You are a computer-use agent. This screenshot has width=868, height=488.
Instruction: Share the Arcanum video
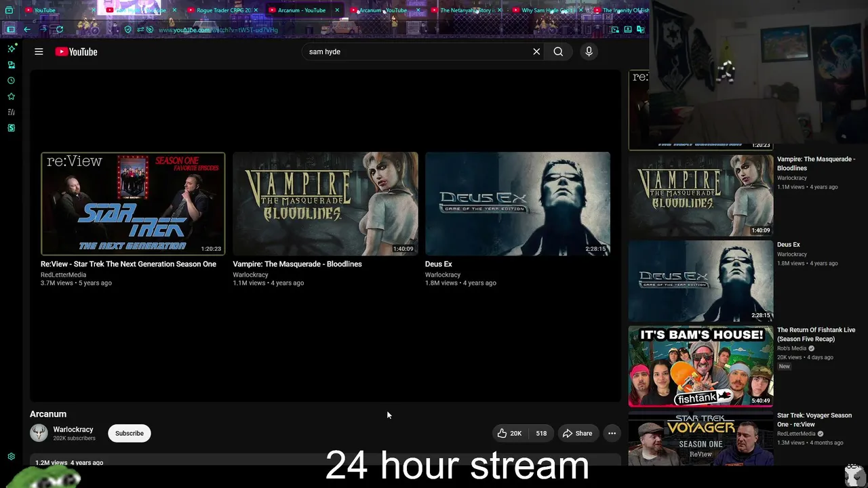click(578, 433)
